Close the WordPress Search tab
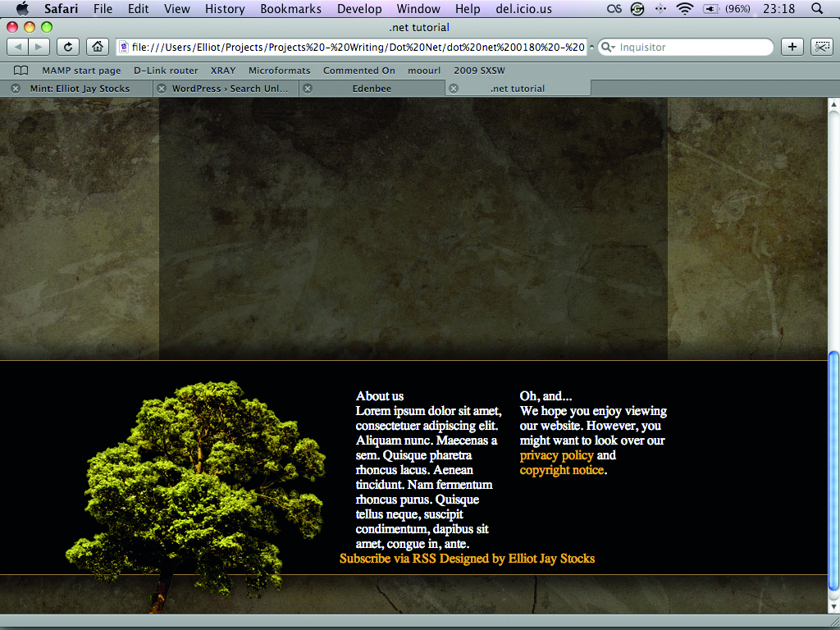Image resolution: width=840 pixels, height=630 pixels. 162,89
